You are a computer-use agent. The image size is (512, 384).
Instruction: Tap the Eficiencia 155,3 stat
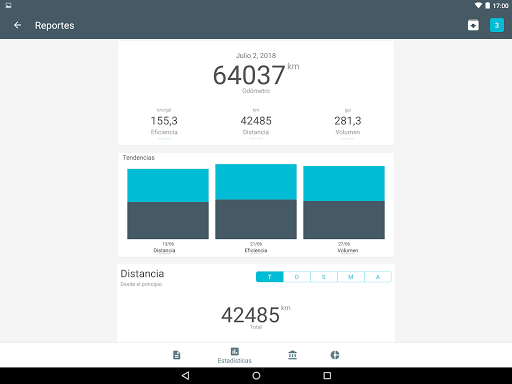(164, 122)
